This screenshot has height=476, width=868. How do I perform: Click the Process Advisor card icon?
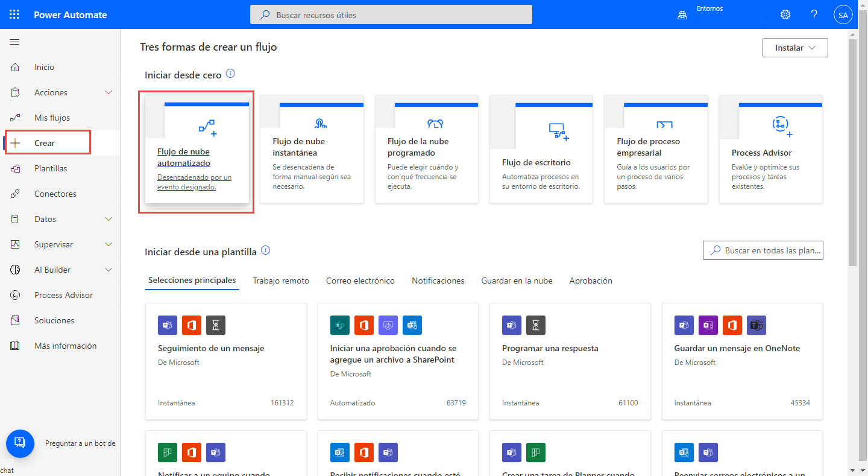coord(782,125)
